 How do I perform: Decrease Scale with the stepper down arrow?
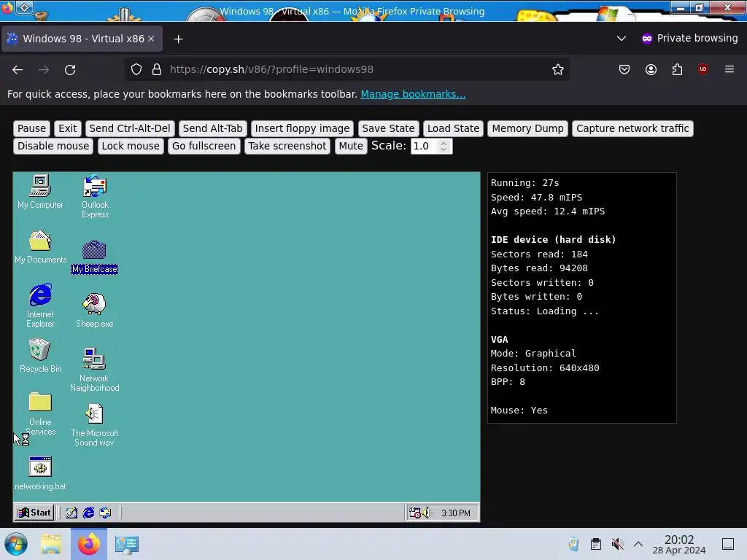444,149
